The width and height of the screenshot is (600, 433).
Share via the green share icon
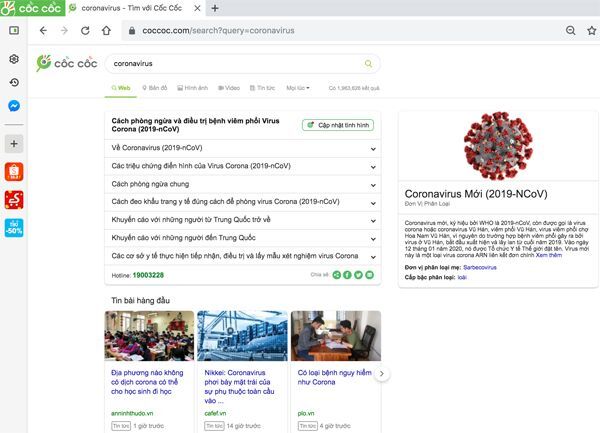click(336, 275)
